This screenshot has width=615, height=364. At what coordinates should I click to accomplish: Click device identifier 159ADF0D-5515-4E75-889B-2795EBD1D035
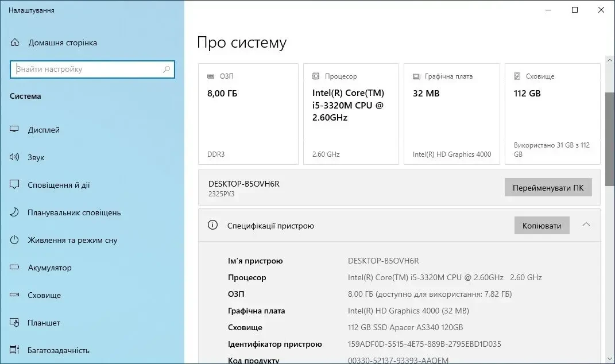(x=424, y=344)
